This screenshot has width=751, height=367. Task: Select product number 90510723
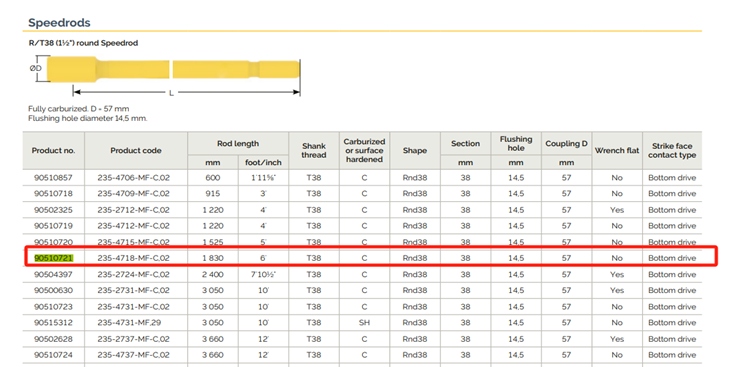coord(53,307)
